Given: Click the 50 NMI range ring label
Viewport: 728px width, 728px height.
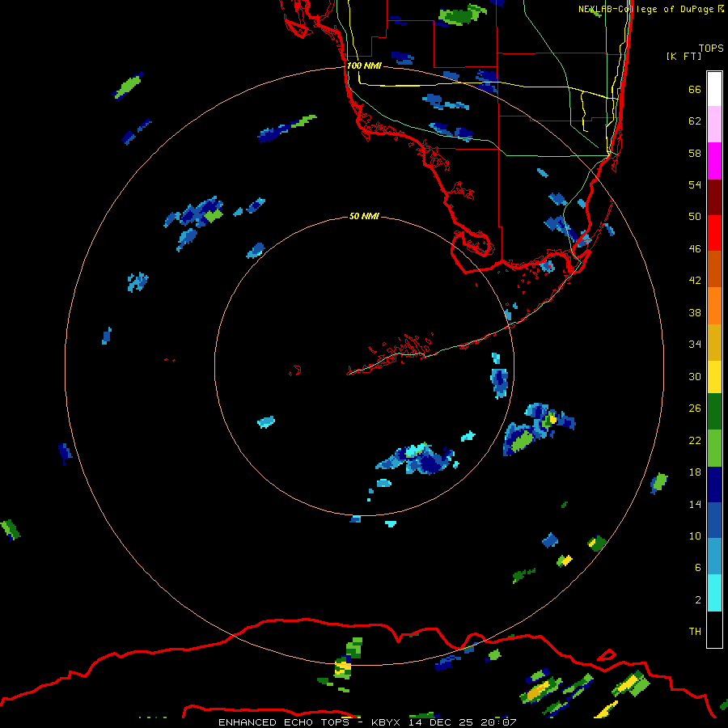Looking at the screenshot, I should (364, 216).
